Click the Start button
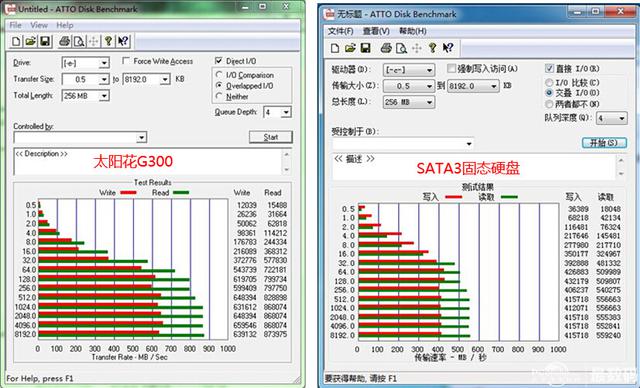This screenshot has width=640, height=388. point(271,137)
